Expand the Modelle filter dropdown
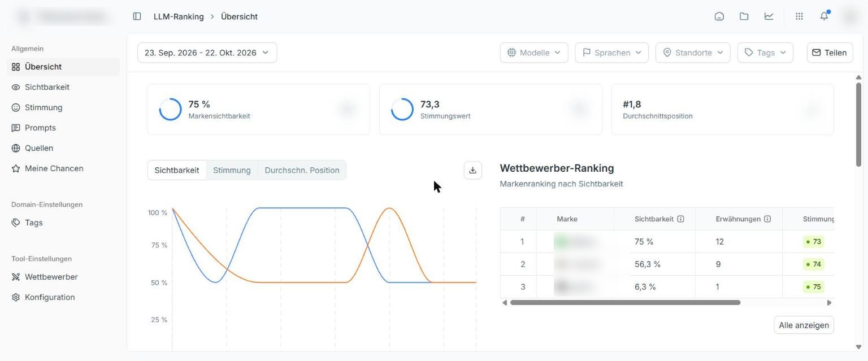Viewport: 868px width, 361px height. click(x=534, y=53)
